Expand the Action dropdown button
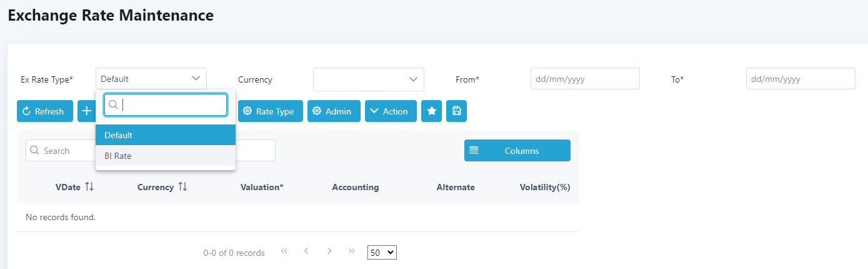Viewport: 868px width, 269px height. pyautogui.click(x=391, y=111)
